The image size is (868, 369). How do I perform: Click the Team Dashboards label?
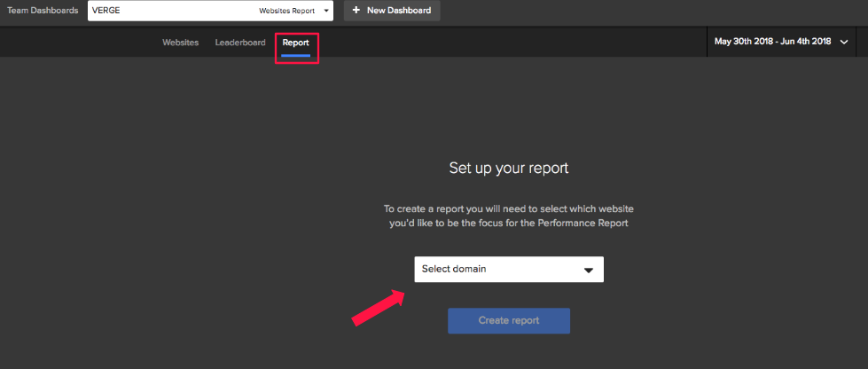coord(42,11)
